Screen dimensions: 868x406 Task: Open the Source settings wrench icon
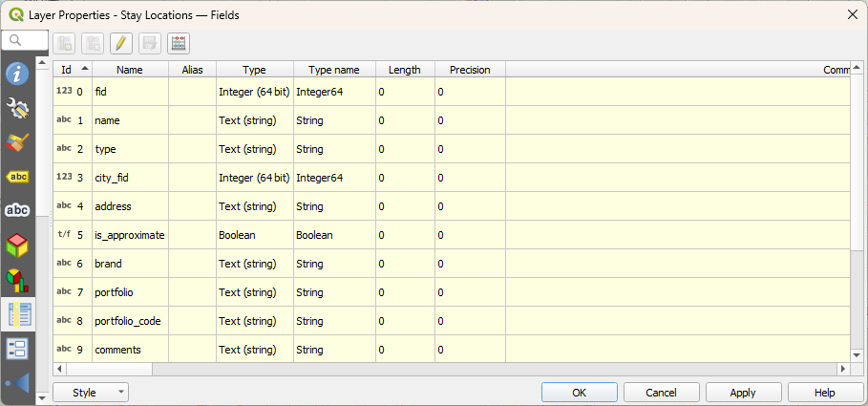point(17,108)
